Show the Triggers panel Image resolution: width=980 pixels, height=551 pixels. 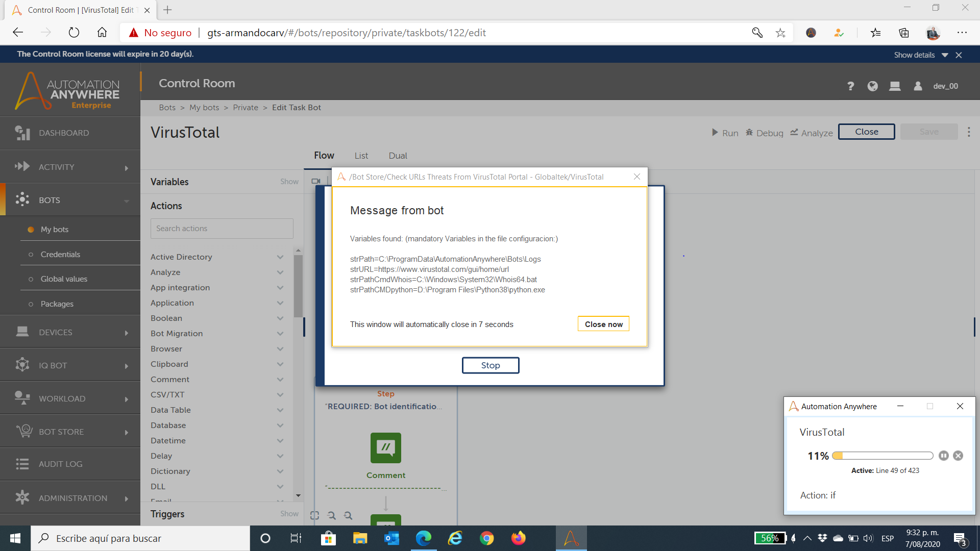coord(289,514)
